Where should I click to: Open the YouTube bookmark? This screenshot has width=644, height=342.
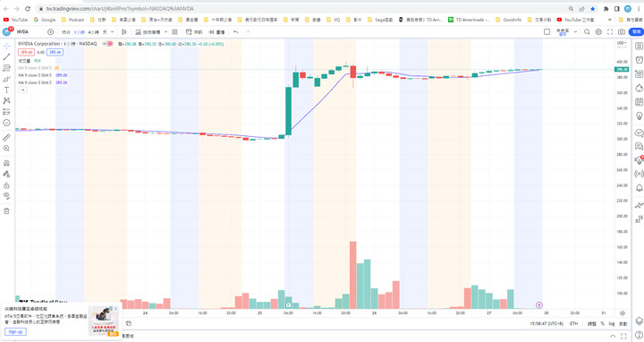(x=15, y=20)
